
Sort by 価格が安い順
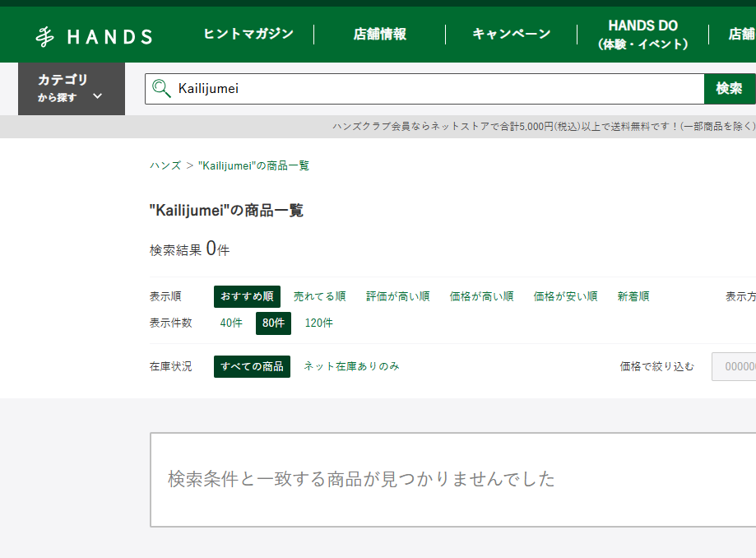[565, 296]
